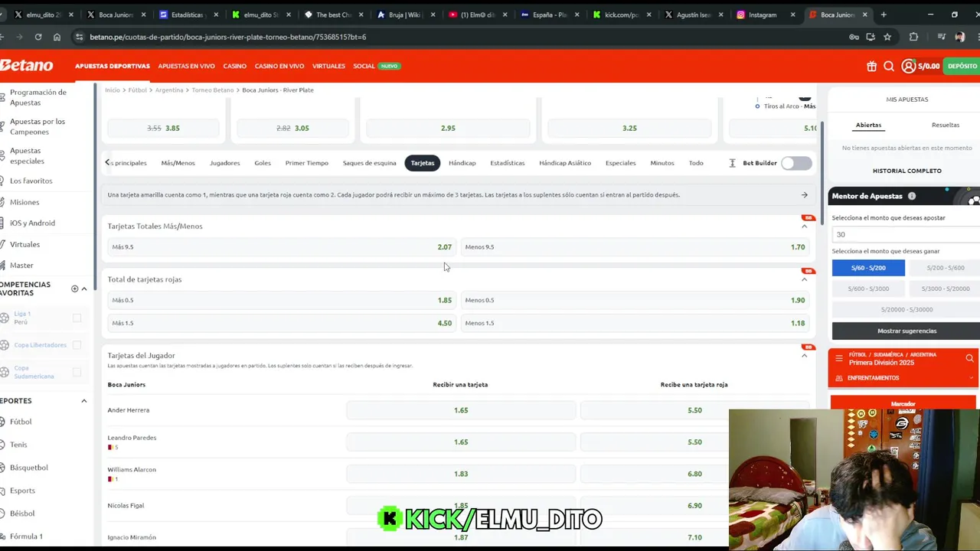Open Apuestas en Vivo in top menu

(x=186, y=66)
